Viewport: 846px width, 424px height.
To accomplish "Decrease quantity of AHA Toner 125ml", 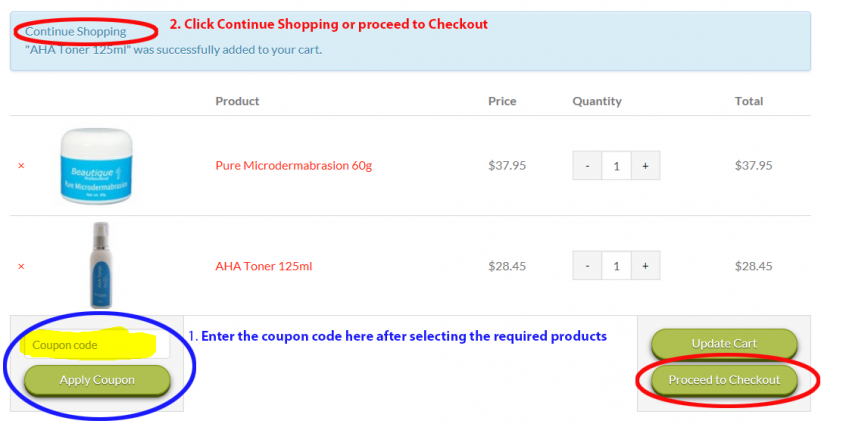I will tap(587, 266).
